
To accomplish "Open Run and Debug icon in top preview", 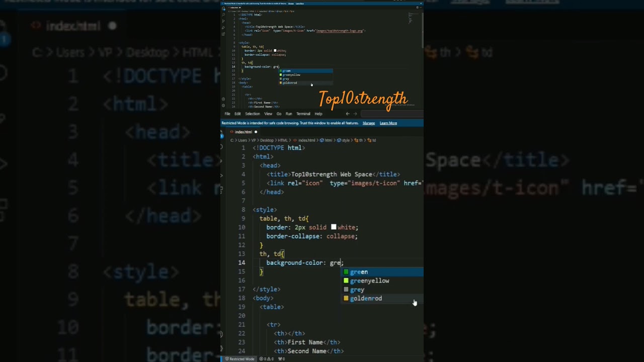I will (223, 28).
